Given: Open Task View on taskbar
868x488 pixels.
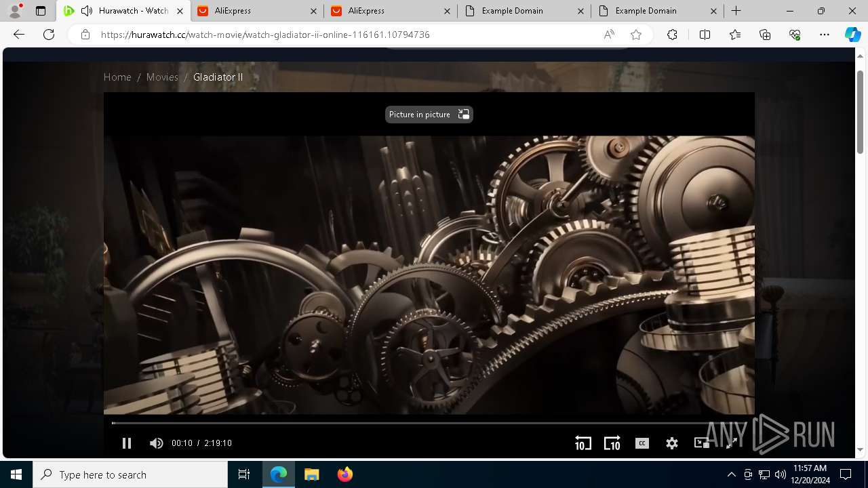Looking at the screenshot, I should [244, 474].
